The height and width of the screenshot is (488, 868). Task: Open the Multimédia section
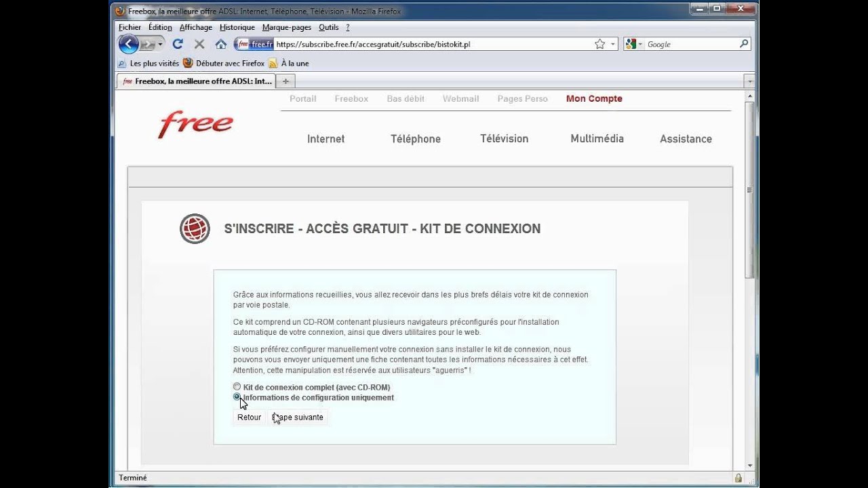pos(597,138)
